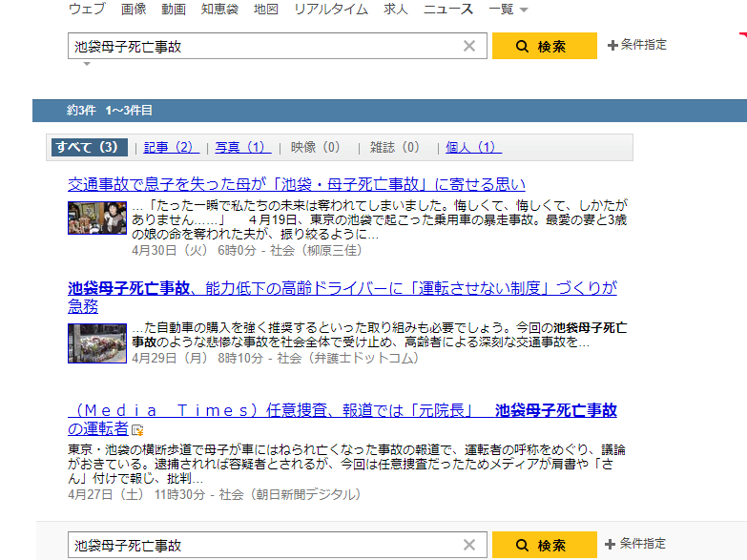
Task: Clear the bottom search box with X icon
Action: (x=468, y=545)
